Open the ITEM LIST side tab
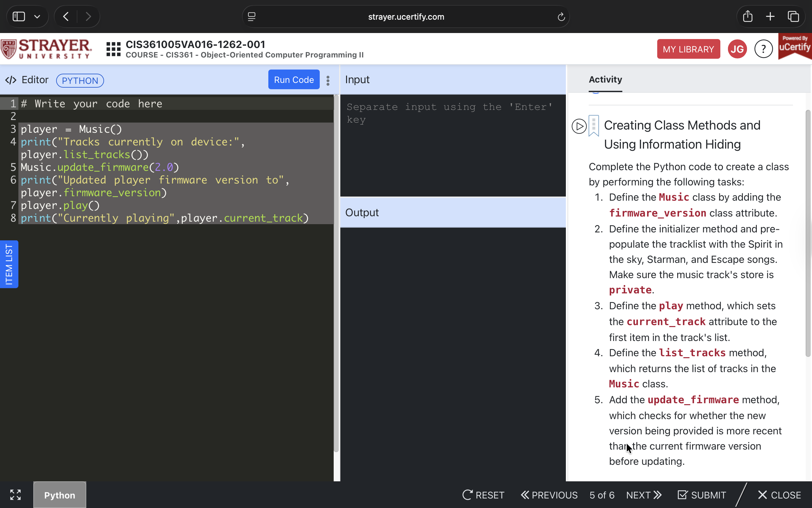 pos(9,264)
